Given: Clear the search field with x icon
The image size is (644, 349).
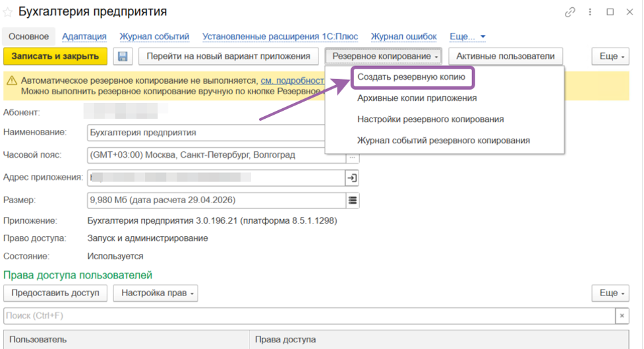Looking at the screenshot, I should pos(622,316).
